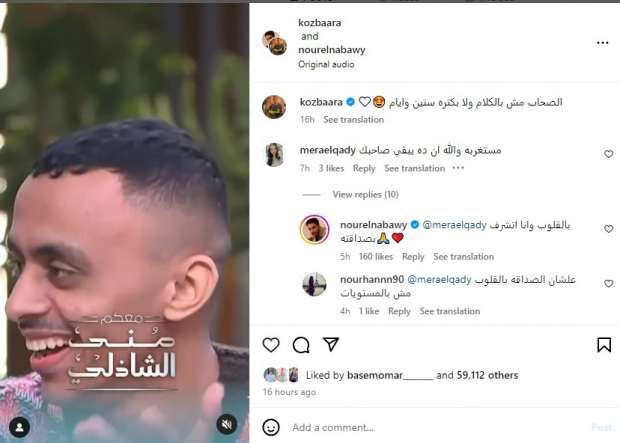The image size is (620, 443).
Task: Like nourelnabawy's reply heart
Action: [x=609, y=229]
